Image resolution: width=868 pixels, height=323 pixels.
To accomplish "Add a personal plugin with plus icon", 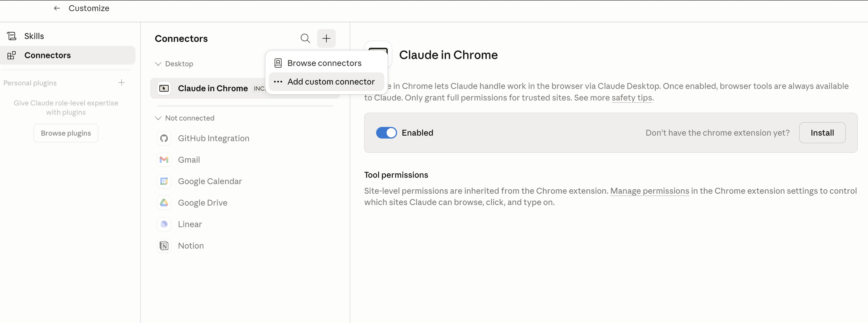I will 121,83.
